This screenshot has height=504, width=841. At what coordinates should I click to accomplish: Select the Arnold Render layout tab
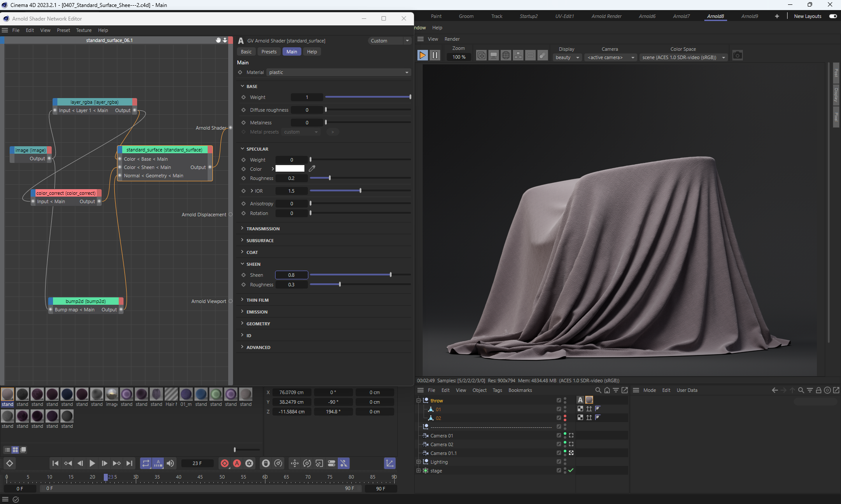pyautogui.click(x=606, y=16)
